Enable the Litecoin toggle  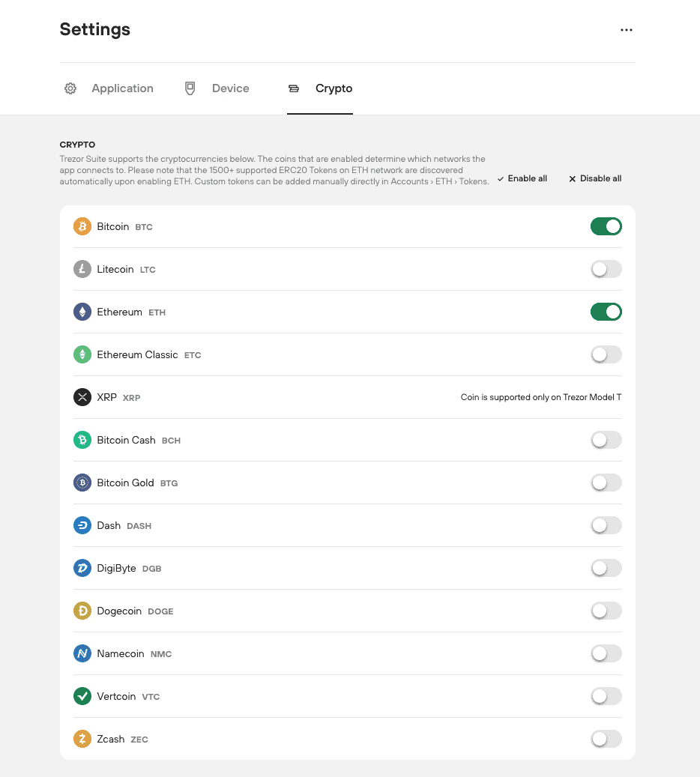point(606,269)
